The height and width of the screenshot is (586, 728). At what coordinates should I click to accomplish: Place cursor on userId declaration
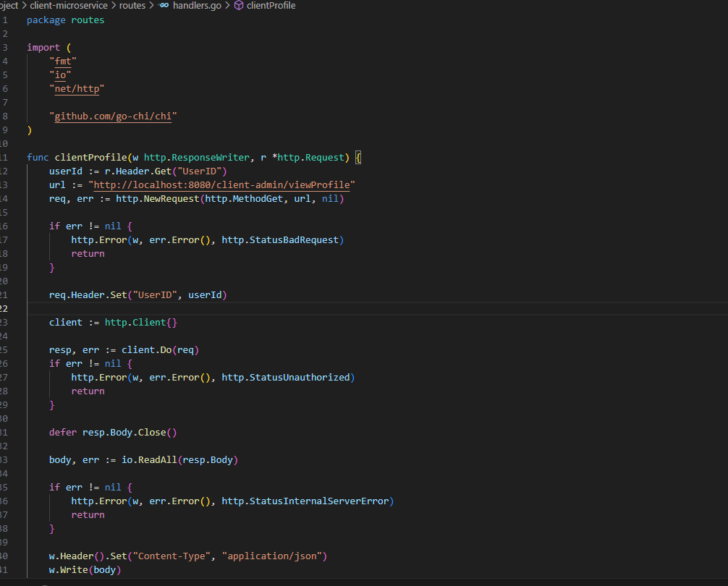pyautogui.click(x=65, y=171)
